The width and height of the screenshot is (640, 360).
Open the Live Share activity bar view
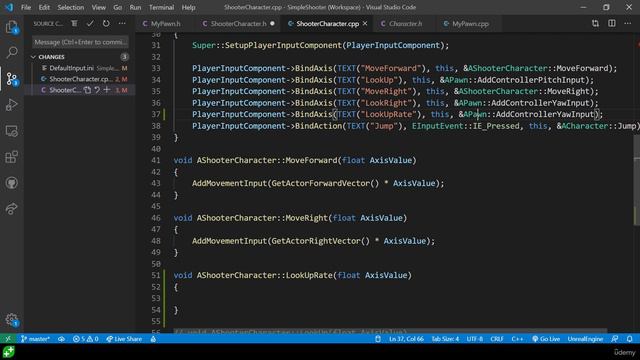[11, 209]
